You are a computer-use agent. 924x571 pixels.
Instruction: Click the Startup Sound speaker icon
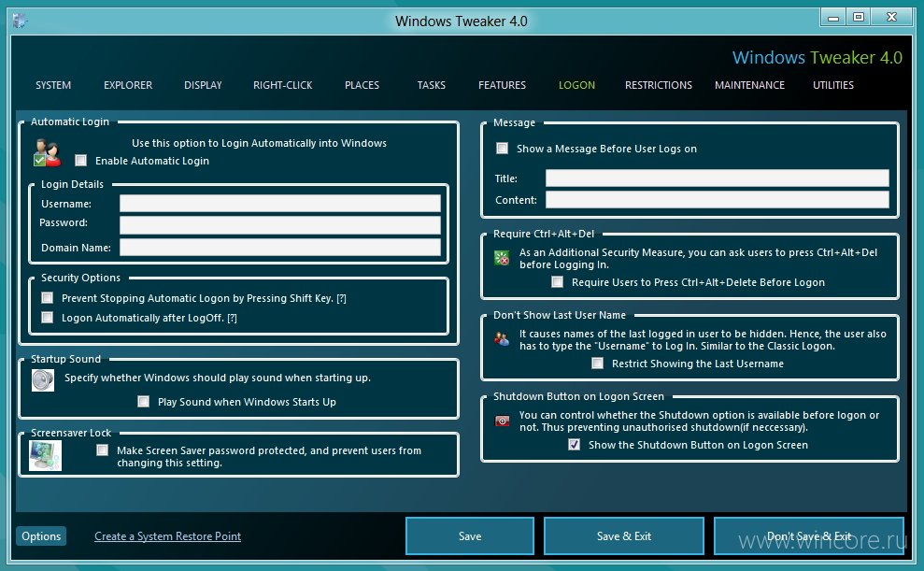pos(43,380)
